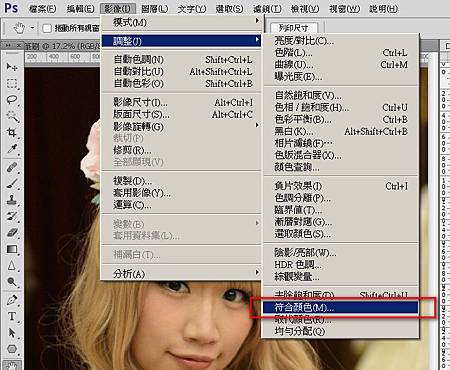Viewport: 450px width, 370px height.
Task: Click the Photoshop Ps logo
Action: pyautogui.click(x=11, y=7)
